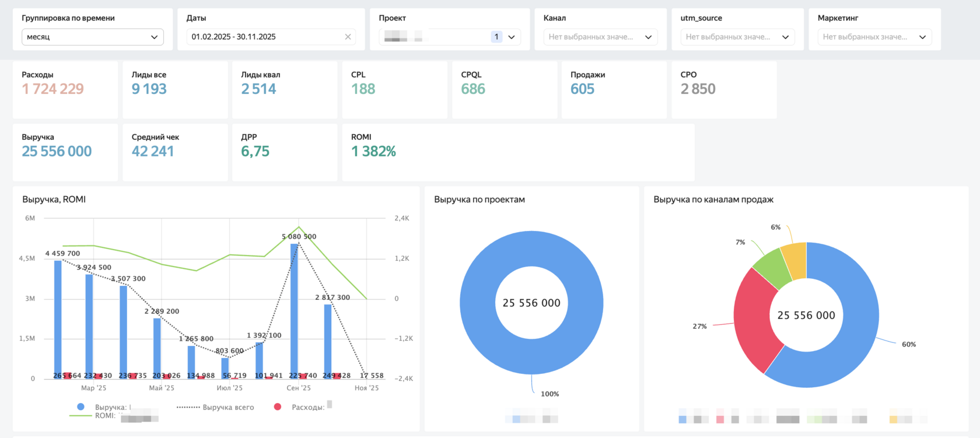Open the Канал filter dropdown
980x438 pixels.
coord(601,37)
